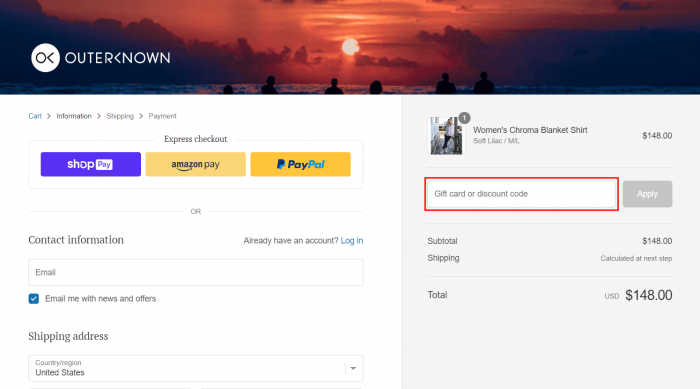Click the Shipping address heading
This screenshot has width=700, height=389.
click(68, 336)
